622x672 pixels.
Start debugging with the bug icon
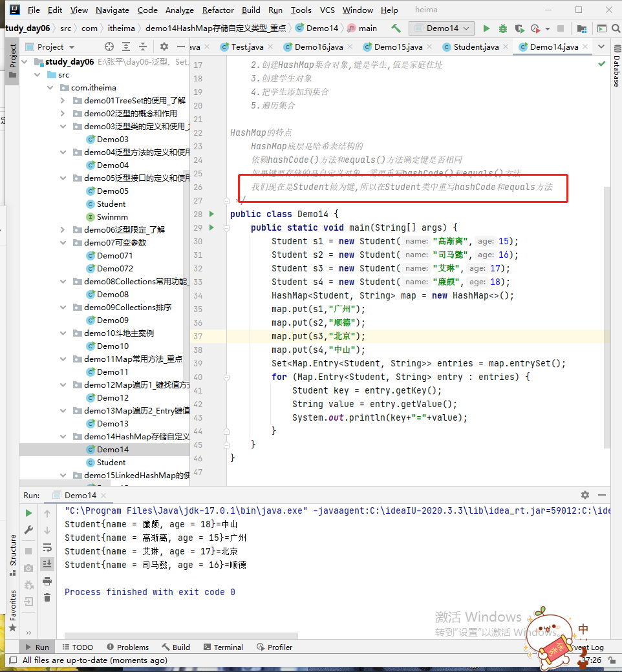click(503, 28)
